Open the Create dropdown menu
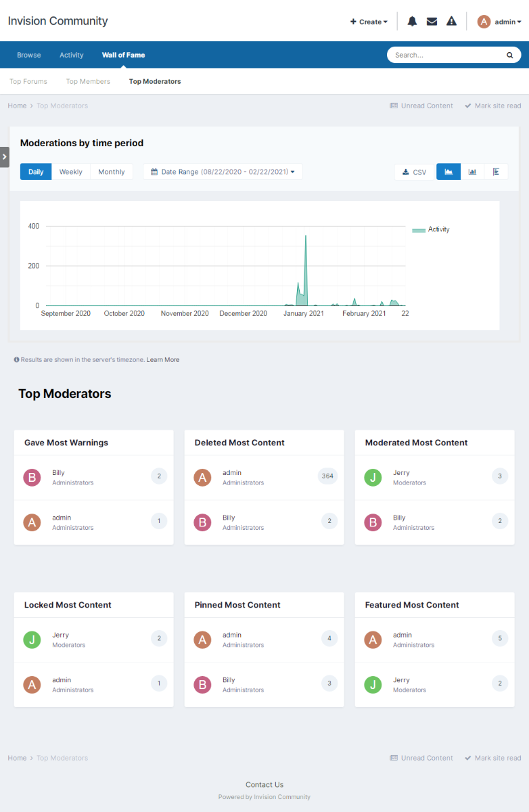529x812 pixels. coord(369,22)
